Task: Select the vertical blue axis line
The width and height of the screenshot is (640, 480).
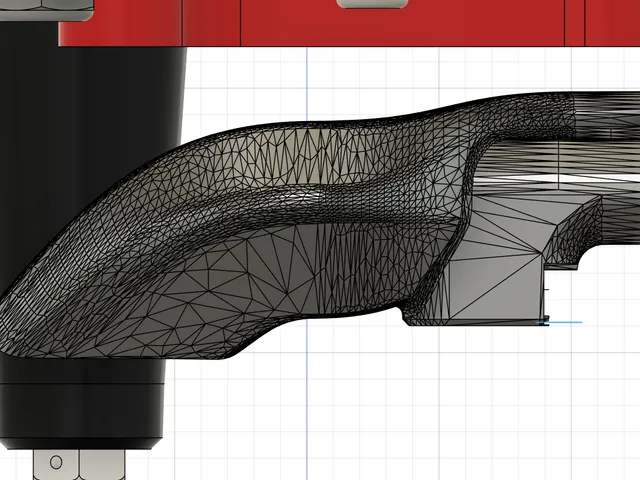Action: [307, 264]
